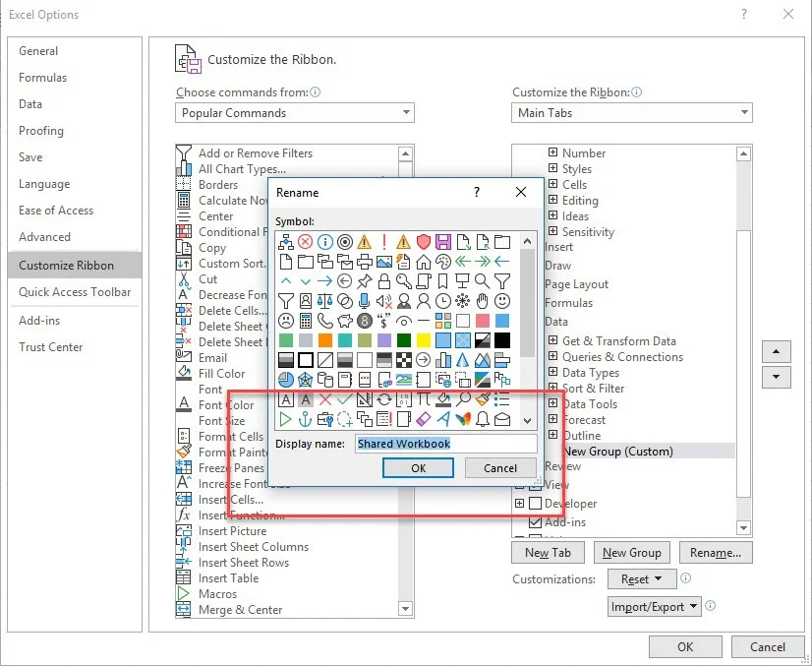Viewport: 812px width, 666px height.
Task: Select the smiley face symbol
Action: click(501, 300)
